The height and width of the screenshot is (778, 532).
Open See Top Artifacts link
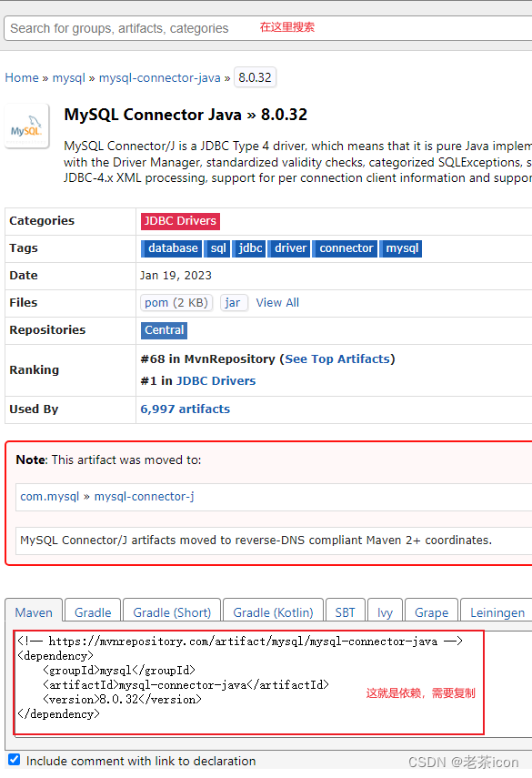coord(337,359)
